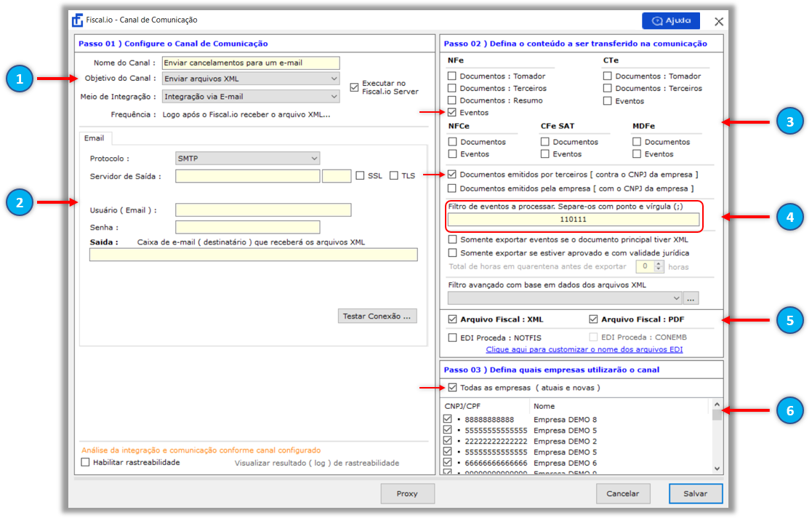Viewport: 812px width, 518px height.
Task: Click the Testar Conexão button
Action: tap(377, 316)
